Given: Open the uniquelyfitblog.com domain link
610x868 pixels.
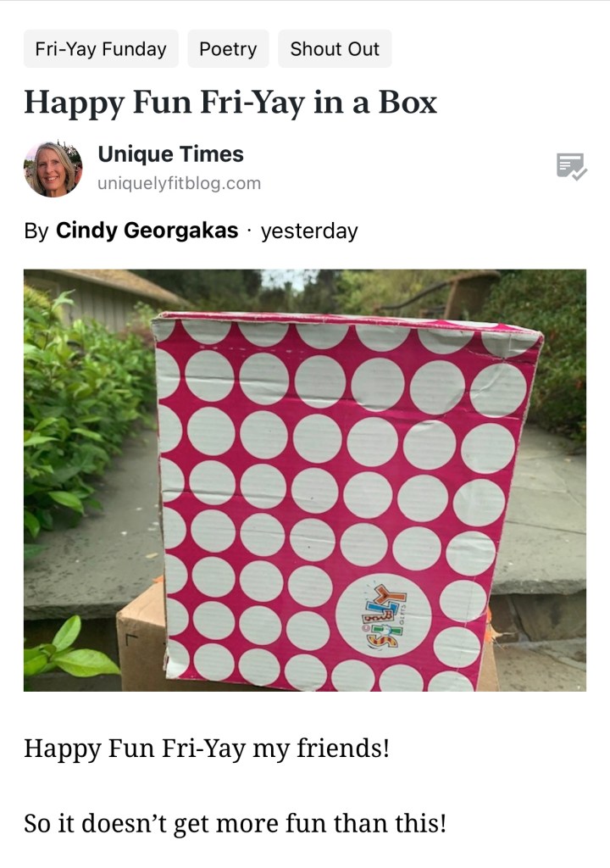Looking at the screenshot, I should [x=179, y=183].
